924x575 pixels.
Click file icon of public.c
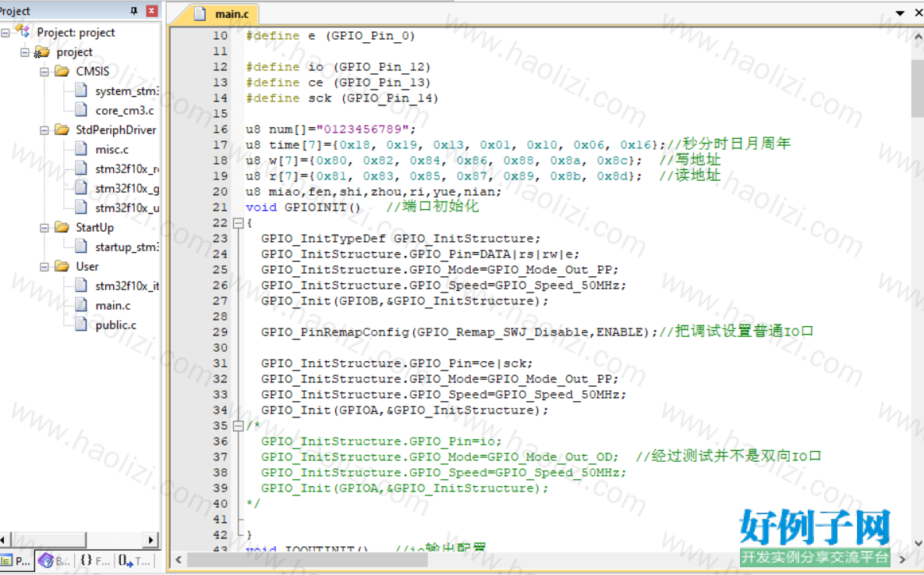click(81, 325)
